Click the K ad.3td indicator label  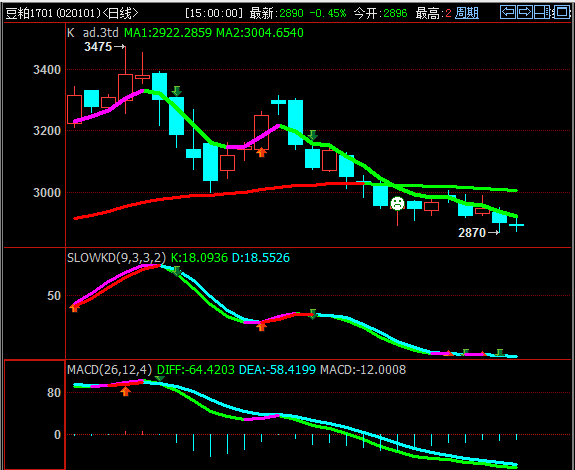click(93, 33)
